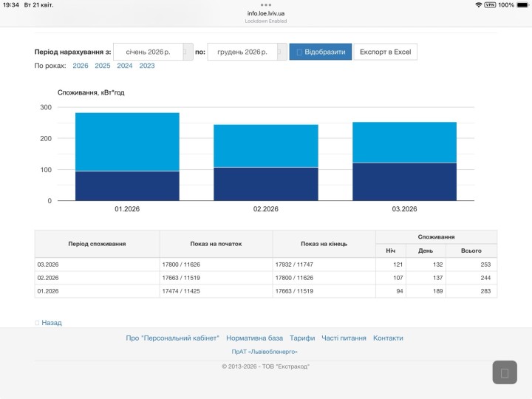Screen dimensions: 532x399
Task: Tap the VPN status indicator
Action: click(490, 4)
